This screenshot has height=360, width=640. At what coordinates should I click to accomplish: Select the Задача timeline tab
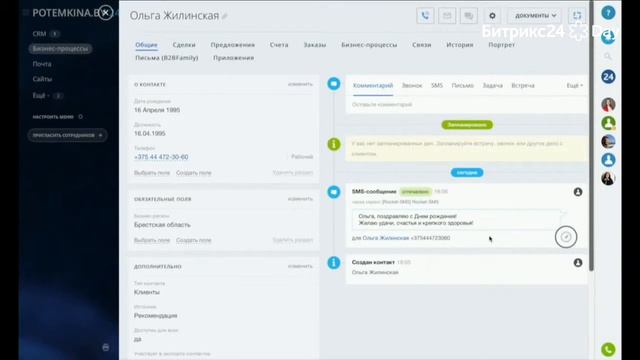(493, 86)
